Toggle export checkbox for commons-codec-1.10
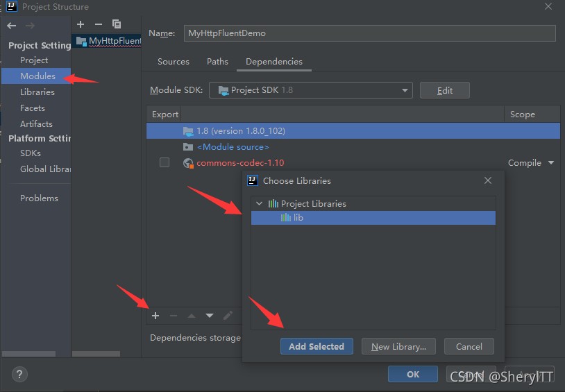This screenshot has width=565, height=392. (x=165, y=162)
